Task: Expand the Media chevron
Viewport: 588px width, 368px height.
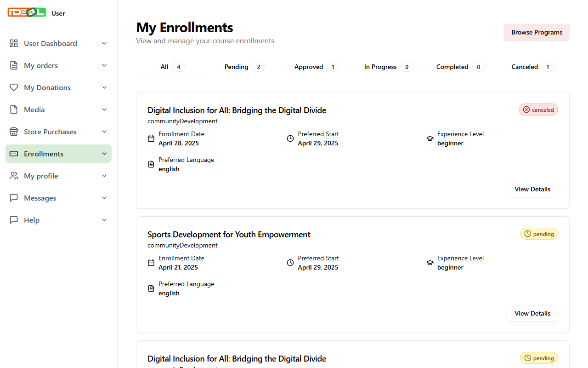Action: click(x=104, y=109)
